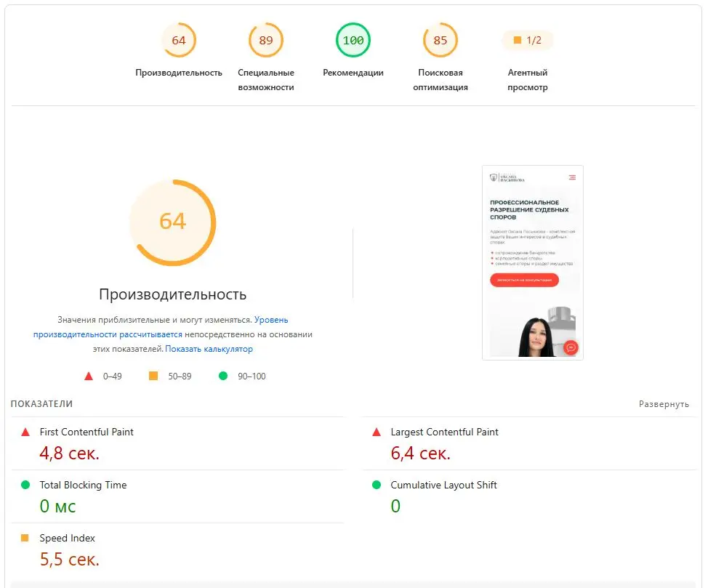Select the Производительность category label
Image resolution: width=708 pixels, height=588 pixels.
click(179, 73)
